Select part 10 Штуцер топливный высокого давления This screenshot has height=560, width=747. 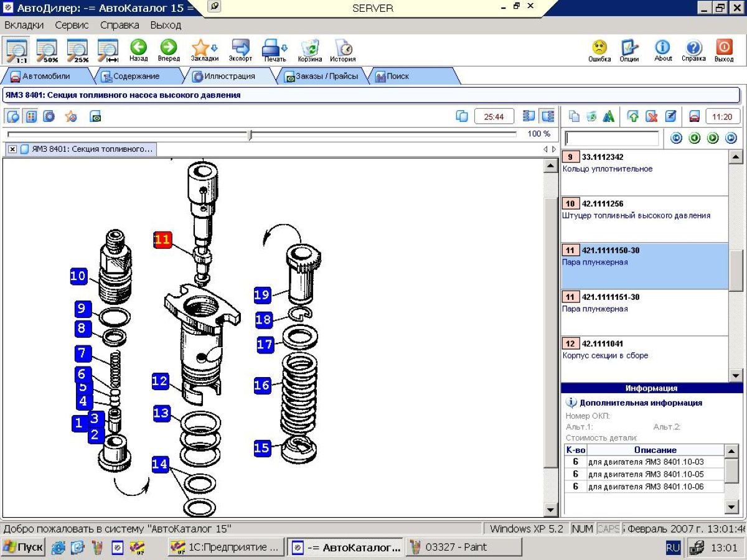[x=644, y=220]
